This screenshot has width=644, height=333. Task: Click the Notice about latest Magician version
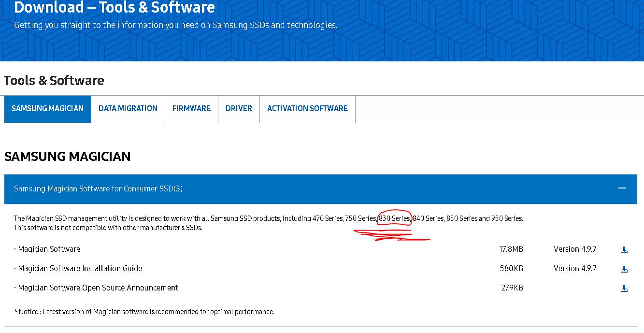pyautogui.click(x=144, y=312)
